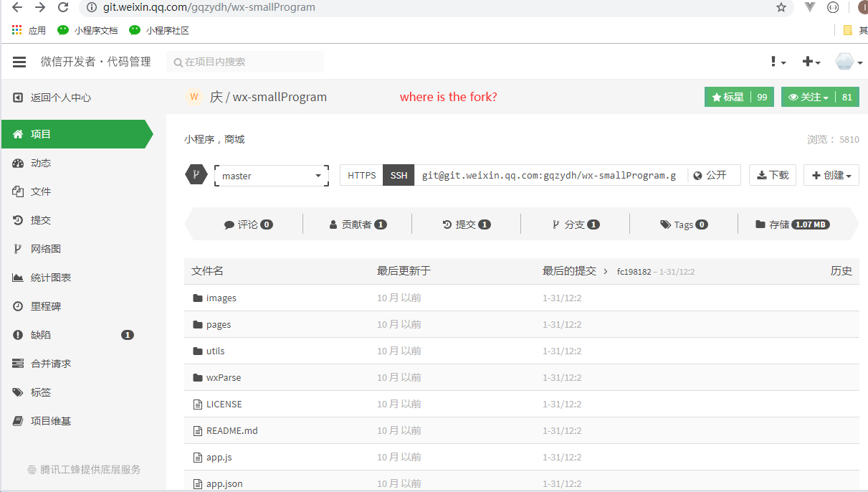
Task: Open the app.json file
Action: pos(224,484)
